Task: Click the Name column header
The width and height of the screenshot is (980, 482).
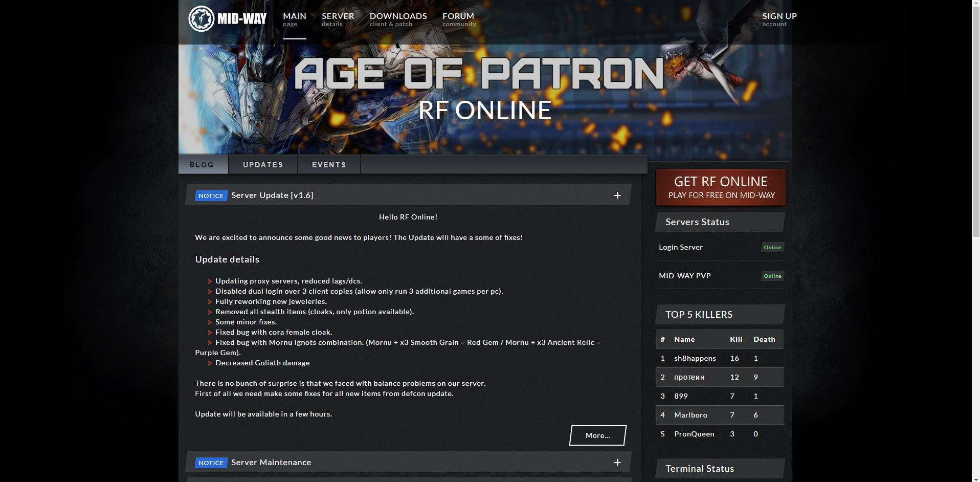Action: (x=684, y=339)
